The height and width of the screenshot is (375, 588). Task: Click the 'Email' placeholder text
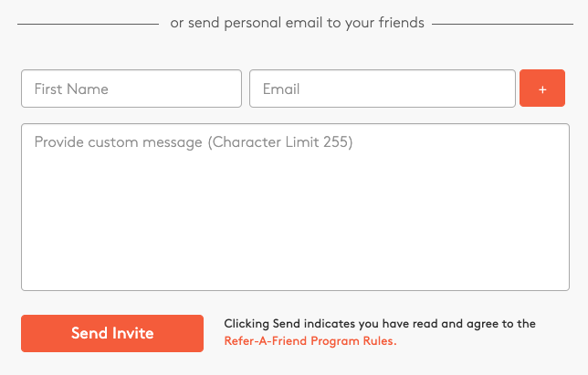(281, 89)
